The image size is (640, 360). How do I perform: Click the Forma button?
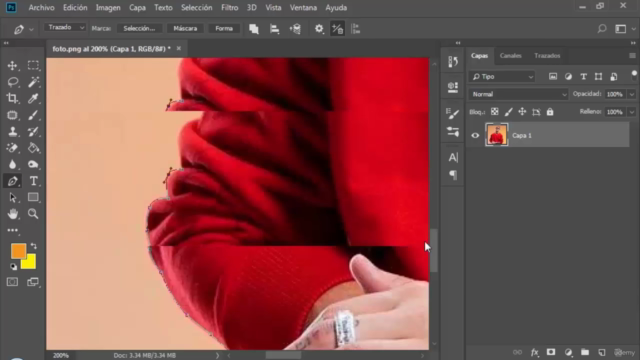tap(224, 28)
